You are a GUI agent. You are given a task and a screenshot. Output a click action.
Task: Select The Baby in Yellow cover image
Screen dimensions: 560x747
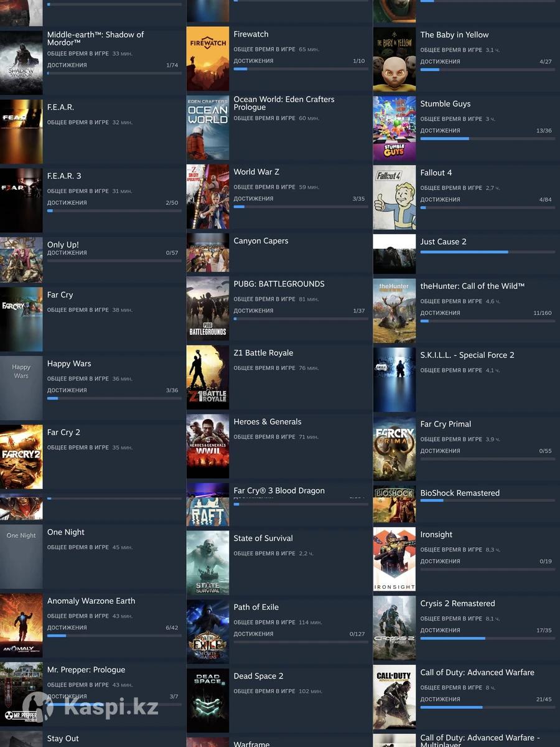394,60
